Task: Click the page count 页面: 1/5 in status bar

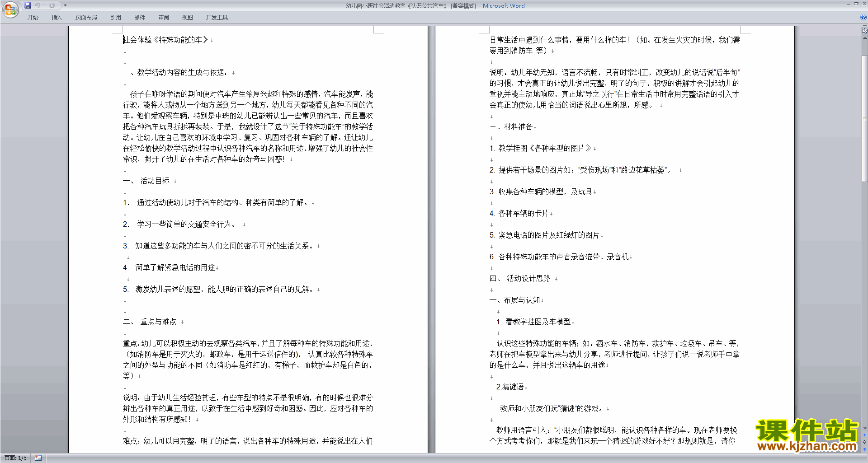Action: 15,458
